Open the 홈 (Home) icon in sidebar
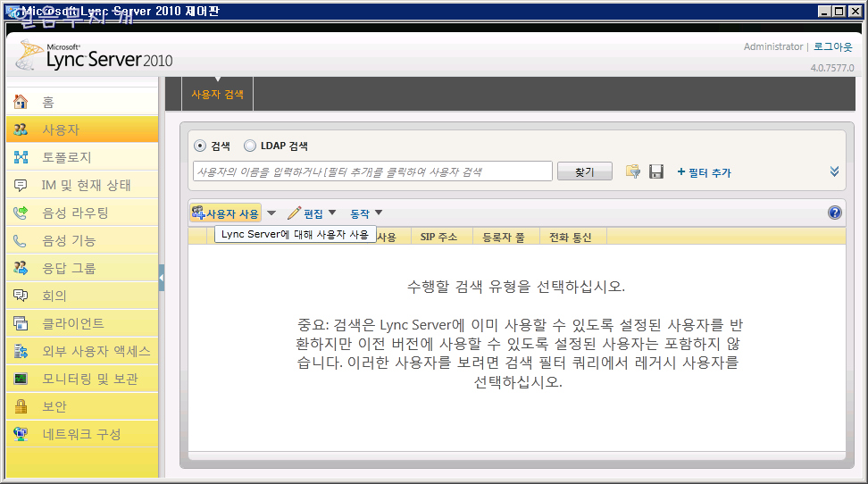 (x=21, y=102)
